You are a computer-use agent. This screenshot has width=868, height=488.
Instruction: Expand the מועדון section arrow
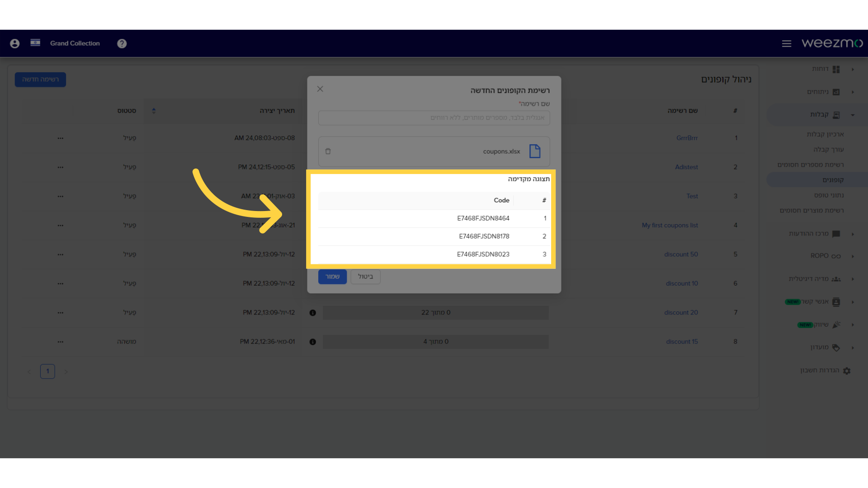[x=853, y=347]
